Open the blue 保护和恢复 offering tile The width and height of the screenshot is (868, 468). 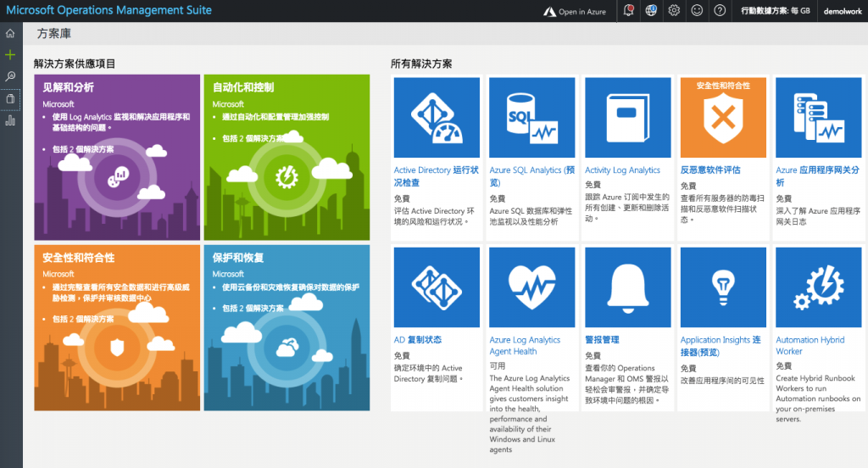287,328
